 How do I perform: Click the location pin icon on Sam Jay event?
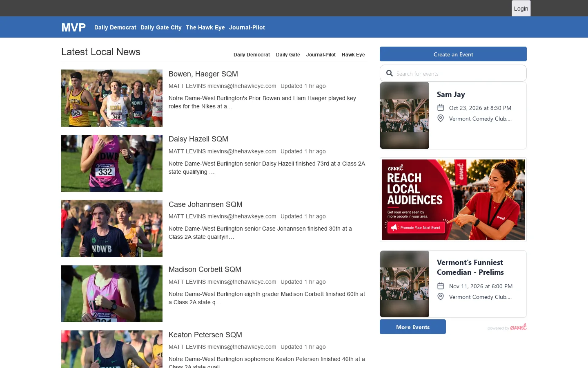coord(441,118)
